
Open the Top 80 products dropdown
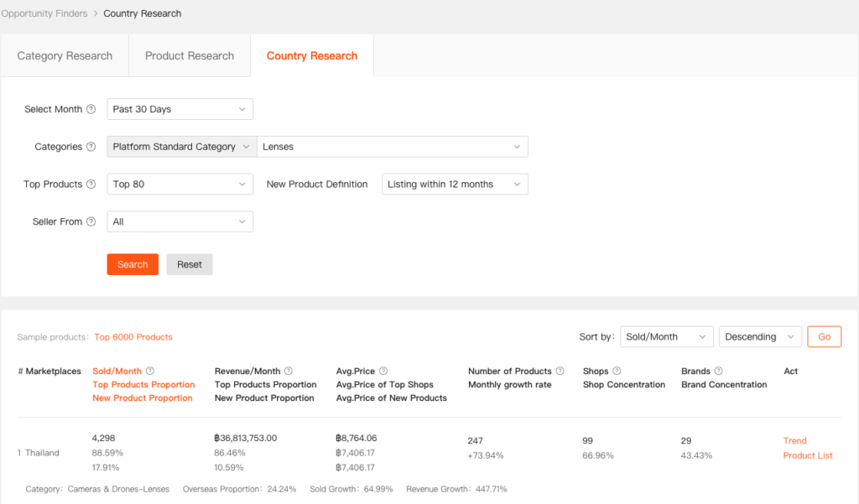click(x=180, y=184)
